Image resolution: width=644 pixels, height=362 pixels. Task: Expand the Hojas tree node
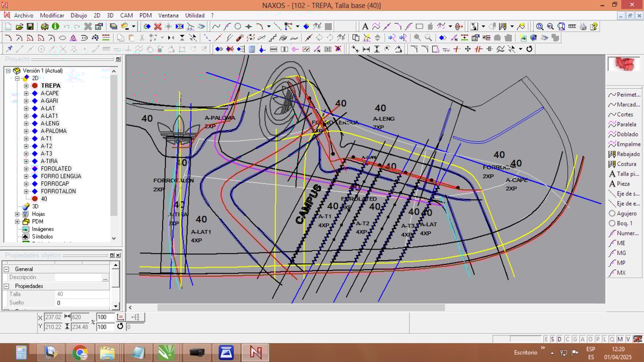17,214
